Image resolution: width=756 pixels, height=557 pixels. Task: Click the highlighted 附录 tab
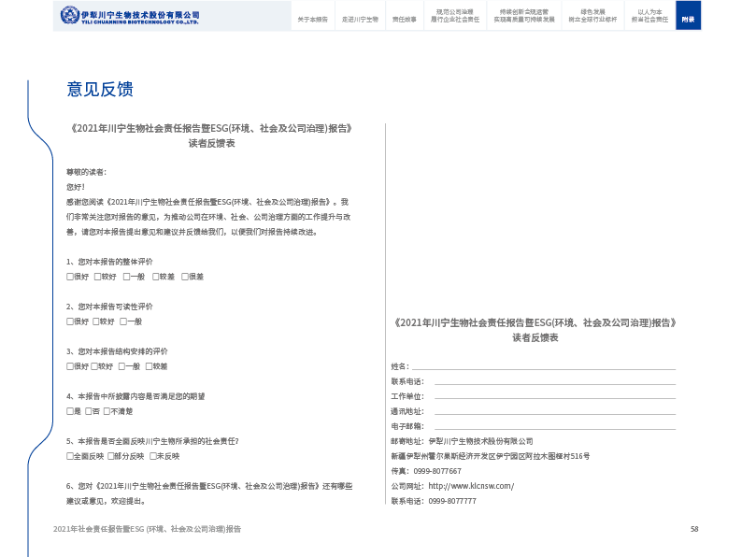[688, 19]
